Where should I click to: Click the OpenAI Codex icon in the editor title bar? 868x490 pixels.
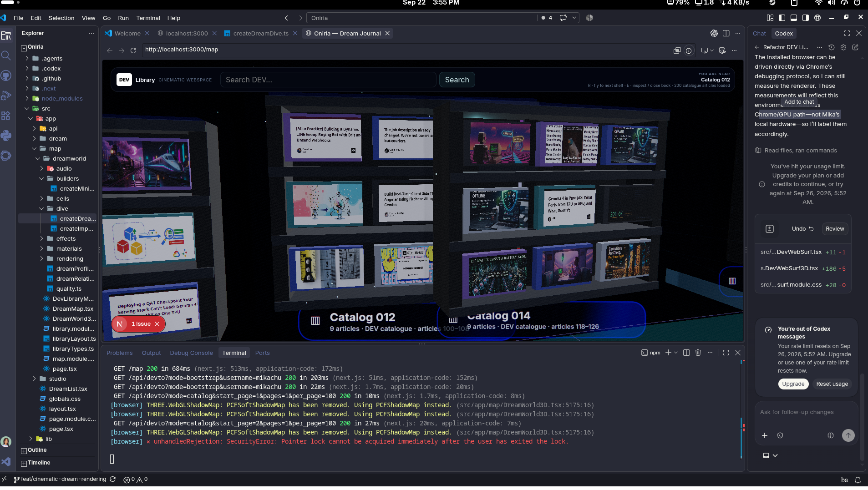(x=714, y=33)
